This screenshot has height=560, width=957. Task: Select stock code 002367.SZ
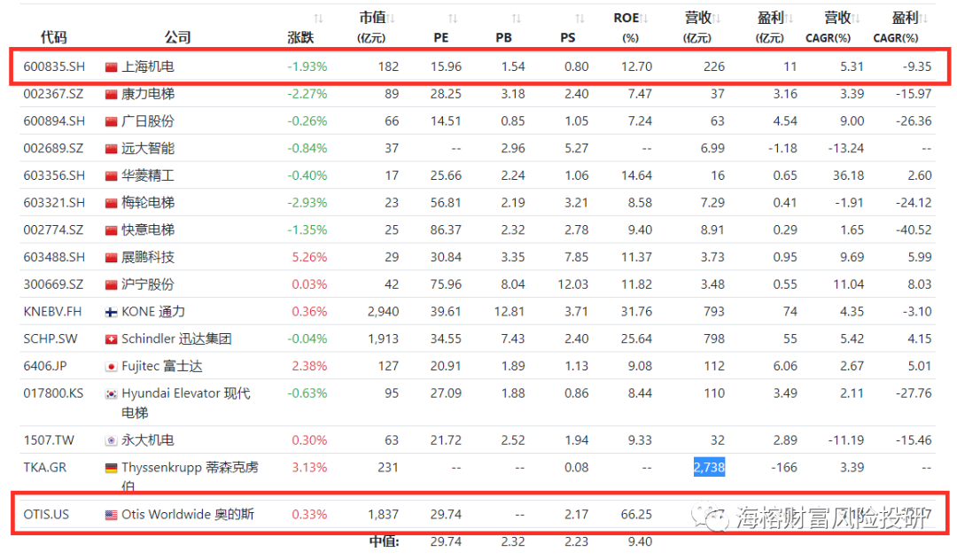[54, 94]
